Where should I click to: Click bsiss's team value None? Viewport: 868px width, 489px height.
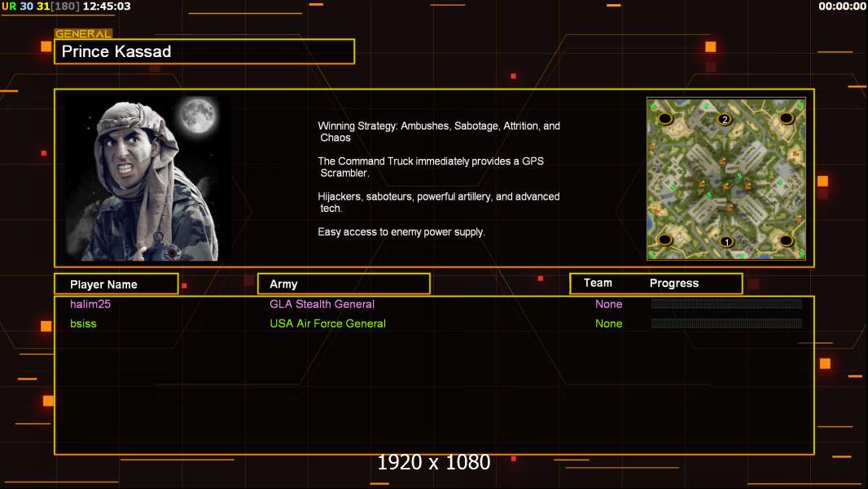tap(608, 324)
